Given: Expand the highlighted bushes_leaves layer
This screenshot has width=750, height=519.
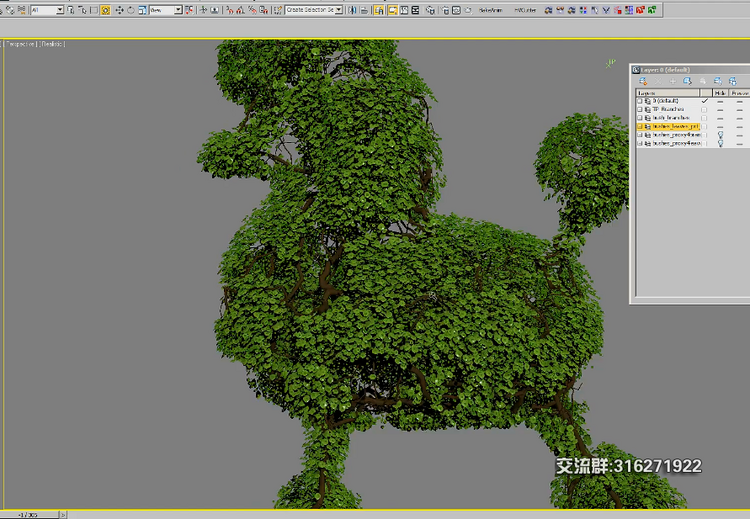Looking at the screenshot, I should click(640, 126).
